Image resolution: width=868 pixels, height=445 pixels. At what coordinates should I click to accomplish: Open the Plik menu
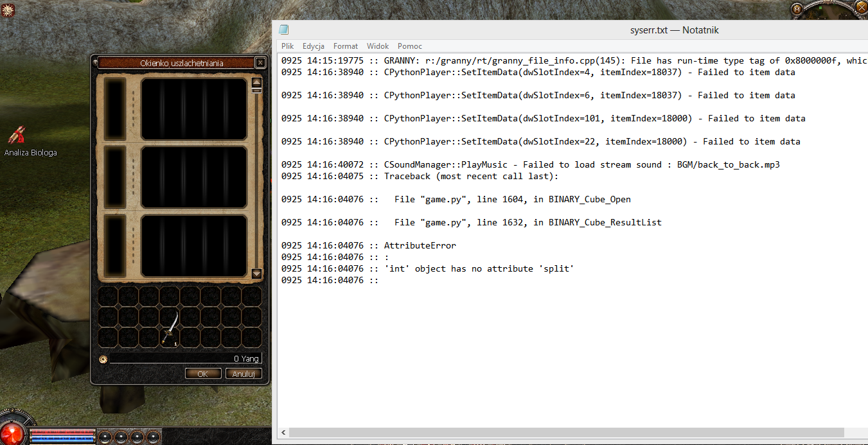pos(287,46)
